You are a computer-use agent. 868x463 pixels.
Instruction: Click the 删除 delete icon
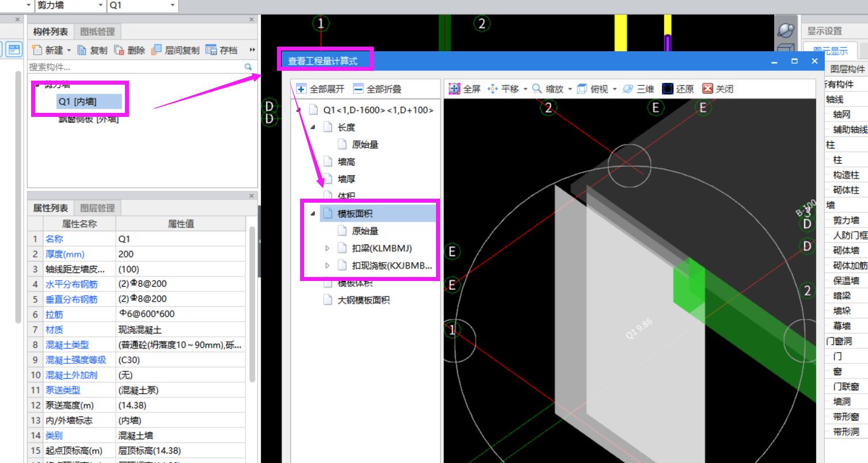pyautogui.click(x=119, y=50)
